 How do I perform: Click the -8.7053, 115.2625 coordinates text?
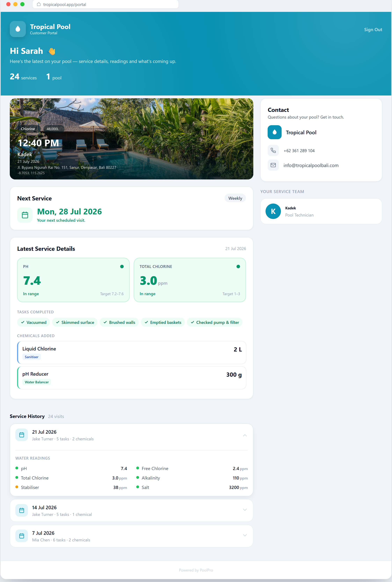(31, 173)
